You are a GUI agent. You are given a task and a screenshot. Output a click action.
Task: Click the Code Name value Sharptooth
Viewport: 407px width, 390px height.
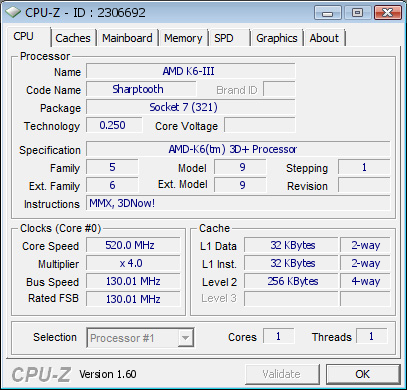pos(141,89)
